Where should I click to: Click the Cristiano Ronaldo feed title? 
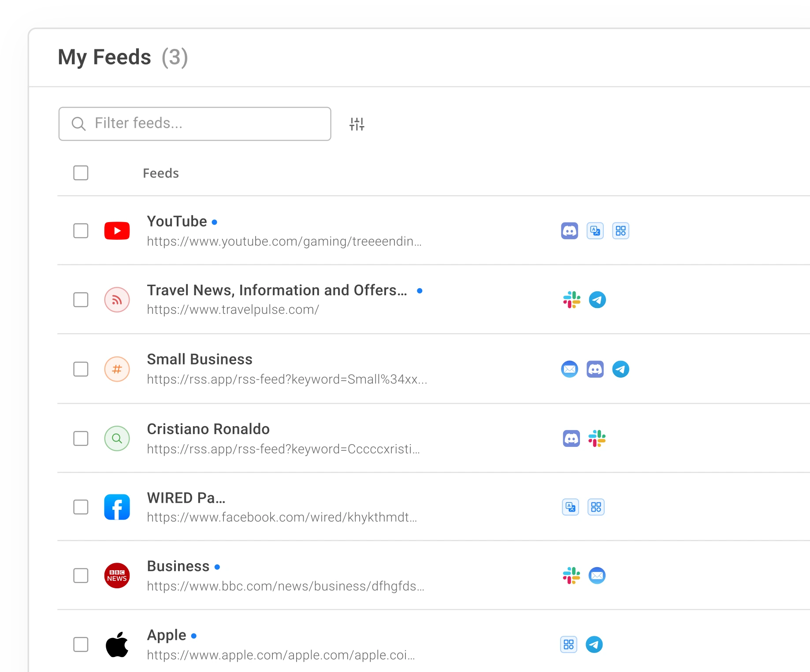pyautogui.click(x=208, y=429)
